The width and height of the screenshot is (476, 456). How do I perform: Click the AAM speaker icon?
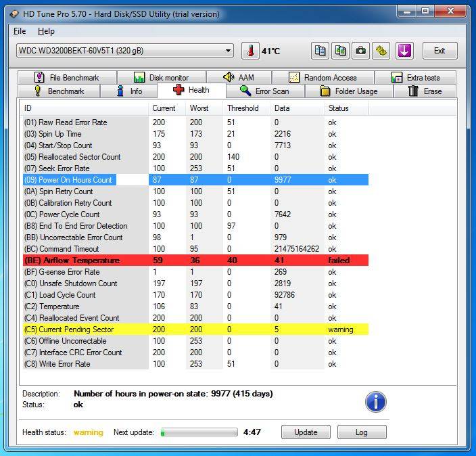(229, 77)
